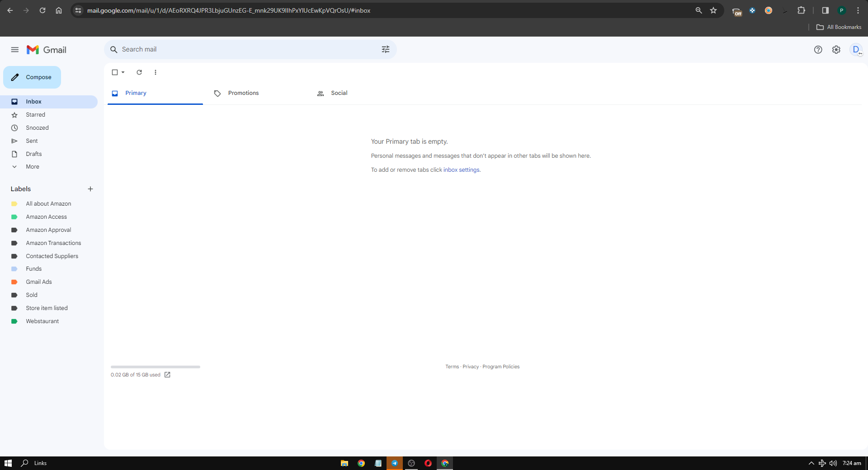Open Telegram from the taskbar

395,463
